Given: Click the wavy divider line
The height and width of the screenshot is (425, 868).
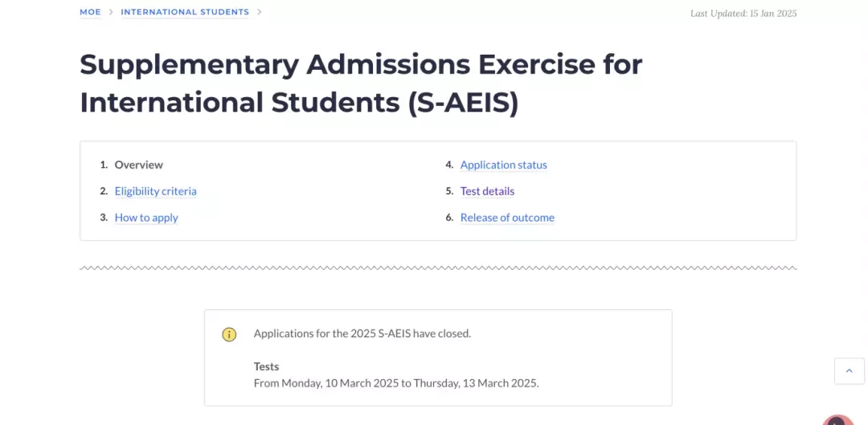Looking at the screenshot, I should click(x=438, y=268).
